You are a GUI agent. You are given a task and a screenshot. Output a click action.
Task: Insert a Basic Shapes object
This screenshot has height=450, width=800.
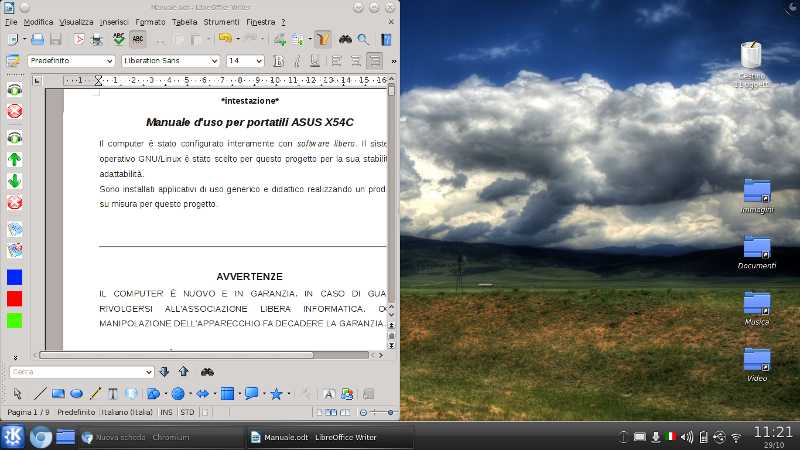(x=153, y=393)
